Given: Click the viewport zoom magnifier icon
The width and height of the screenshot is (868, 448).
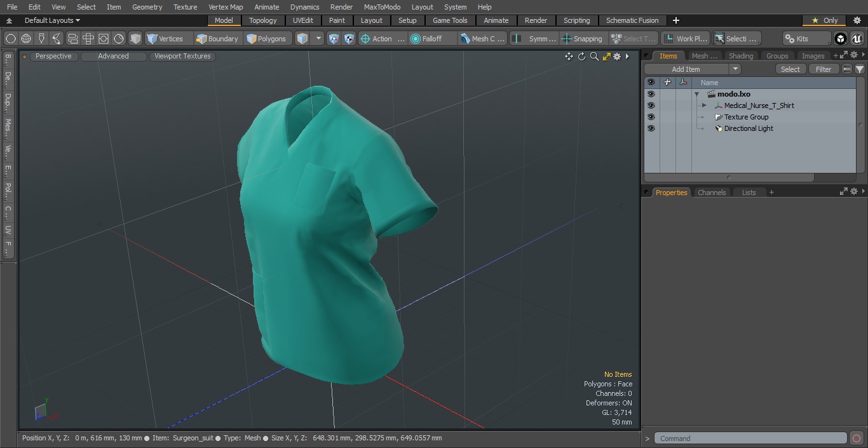Looking at the screenshot, I should coord(594,57).
